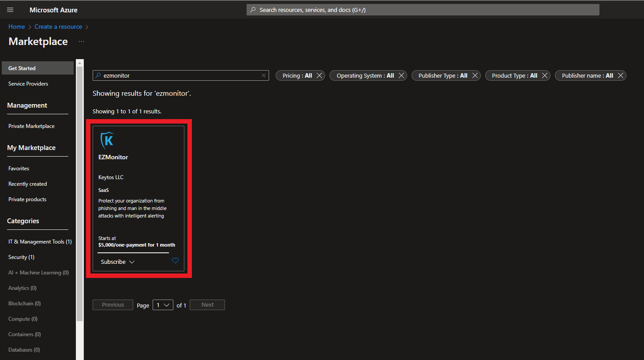Open the Azure portal hamburger menu
This screenshot has width=644, height=360.
(x=10, y=10)
